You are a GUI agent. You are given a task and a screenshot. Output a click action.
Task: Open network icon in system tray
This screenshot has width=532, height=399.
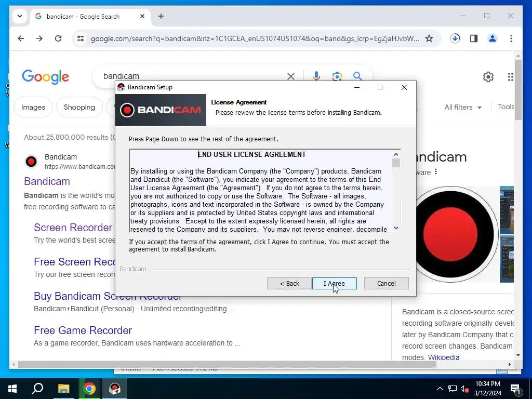[x=453, y=389]
